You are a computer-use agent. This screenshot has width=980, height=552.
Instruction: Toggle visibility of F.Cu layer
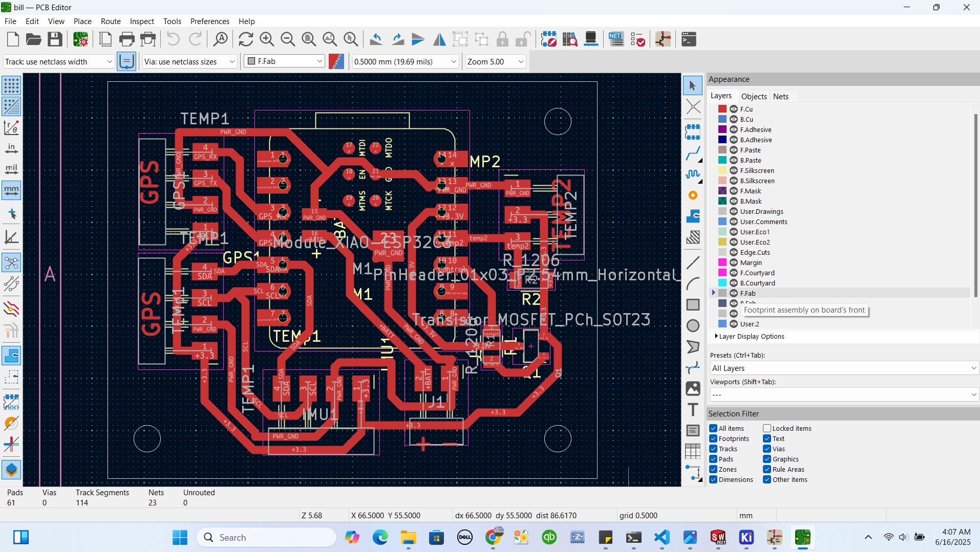(734, 109)
